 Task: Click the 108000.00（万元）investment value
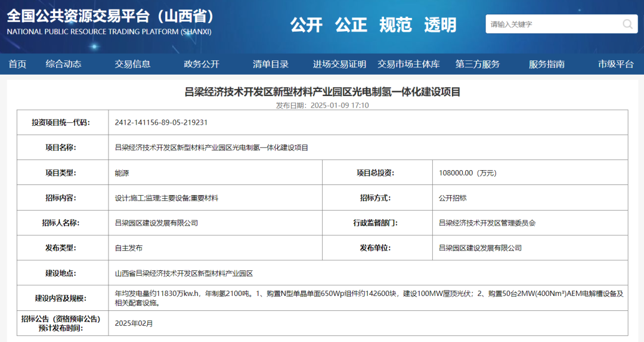tap(467, 173)
